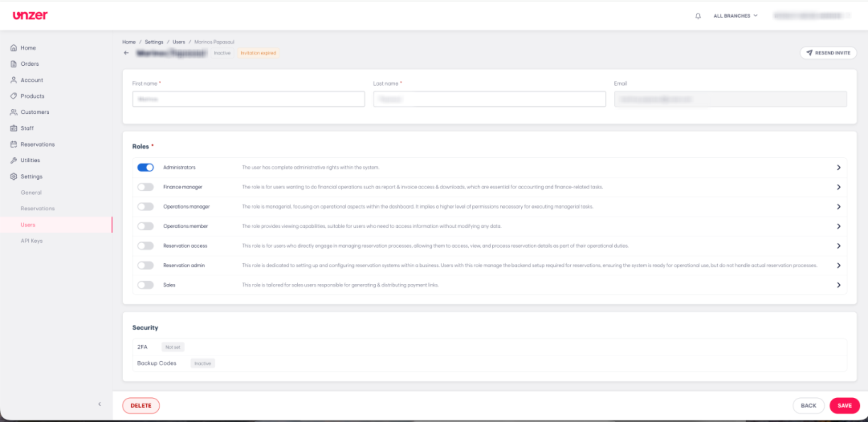Enable the Finance manager role toggle

[x=145, y=187]
